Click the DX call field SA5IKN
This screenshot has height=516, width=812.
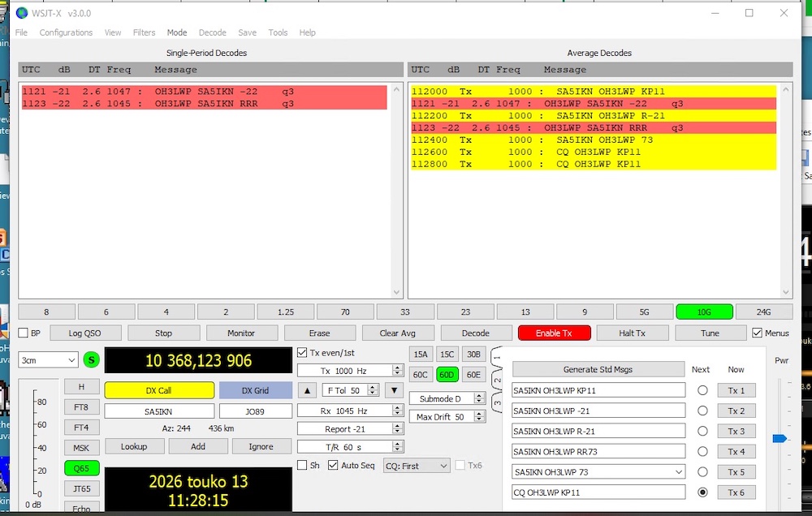tap(159, 411)
